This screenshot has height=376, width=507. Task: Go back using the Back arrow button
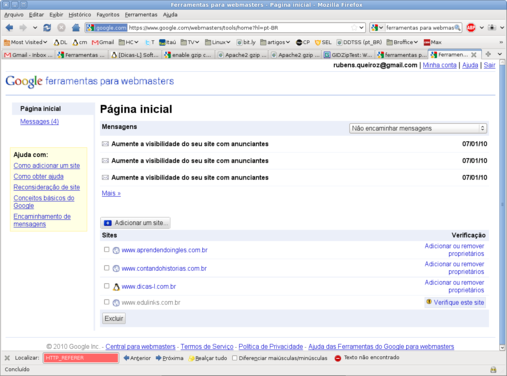click(x=9, y=28)
